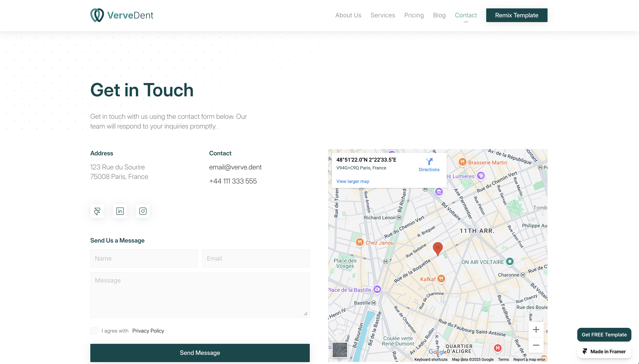Open the View larger map link
The width and height of the screenshot is (639, 364).
(x=352, y=181)
